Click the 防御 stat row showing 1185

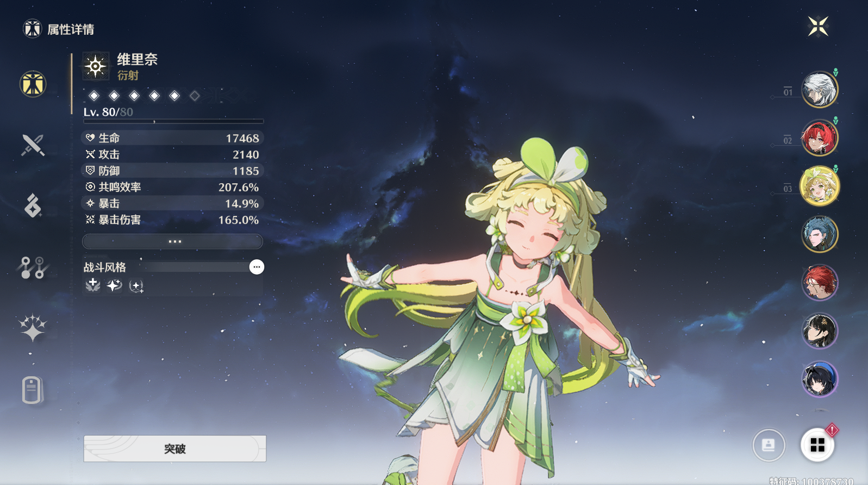(x=173, y=171)
